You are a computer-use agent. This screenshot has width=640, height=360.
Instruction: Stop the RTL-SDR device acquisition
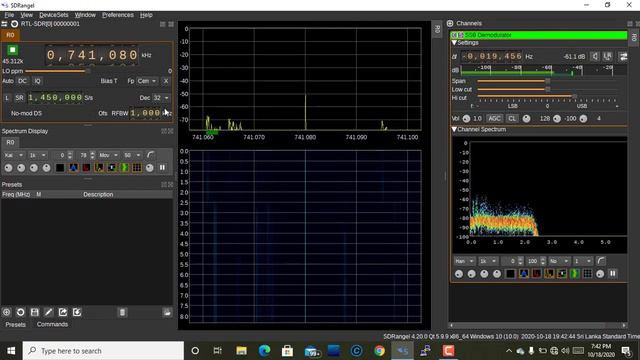tap(12, 50)
